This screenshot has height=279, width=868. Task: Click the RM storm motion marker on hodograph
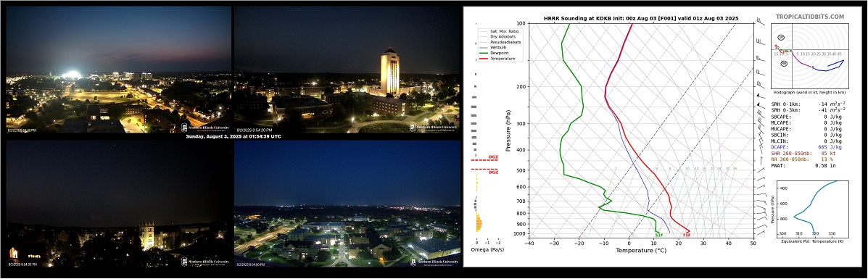point(784,63)
